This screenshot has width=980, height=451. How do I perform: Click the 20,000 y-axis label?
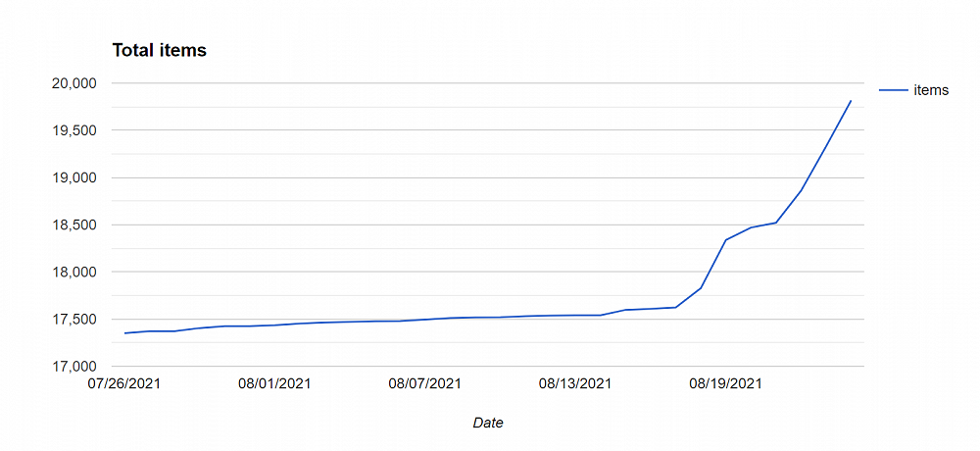pyautogui.click(x=72, y=83)
